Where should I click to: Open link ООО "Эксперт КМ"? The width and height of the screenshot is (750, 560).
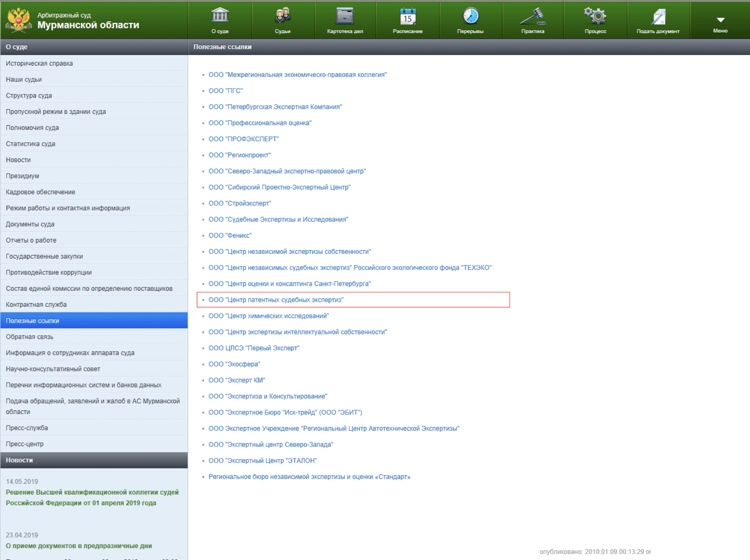[236, 380]
